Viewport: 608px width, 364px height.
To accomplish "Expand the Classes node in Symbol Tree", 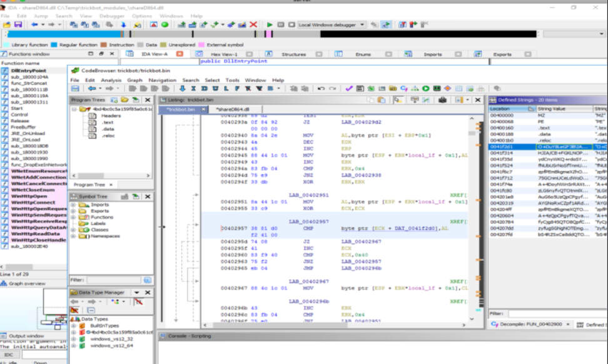I will click(73, 230).
